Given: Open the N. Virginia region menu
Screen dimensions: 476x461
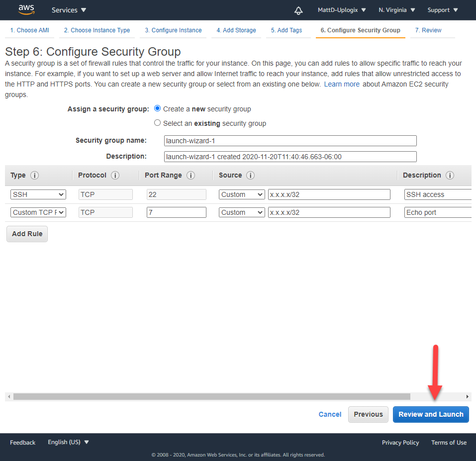Looking at the screenshot, I should click(396, 10).
